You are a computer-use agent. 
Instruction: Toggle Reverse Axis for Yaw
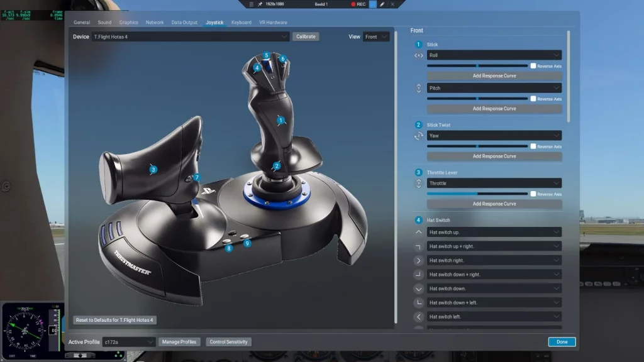(x=533, y=146)
